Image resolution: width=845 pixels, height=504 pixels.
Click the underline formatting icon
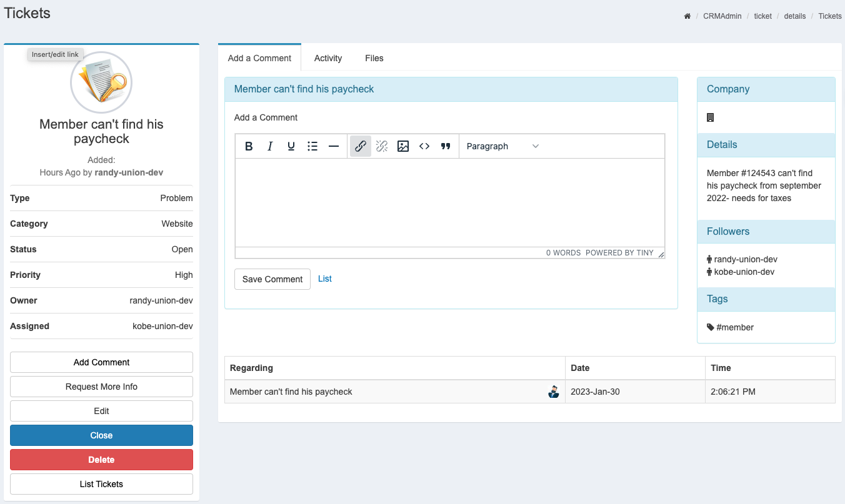(291, 146)
